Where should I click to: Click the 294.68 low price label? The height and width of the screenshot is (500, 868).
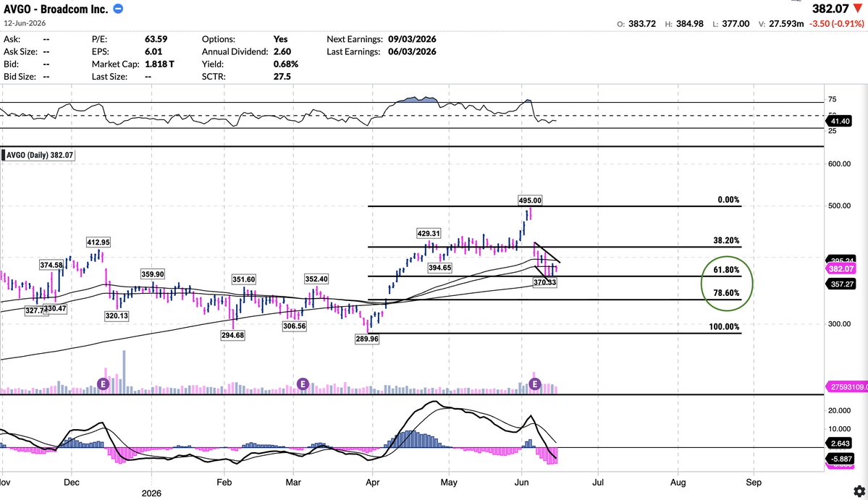point(232,336)
